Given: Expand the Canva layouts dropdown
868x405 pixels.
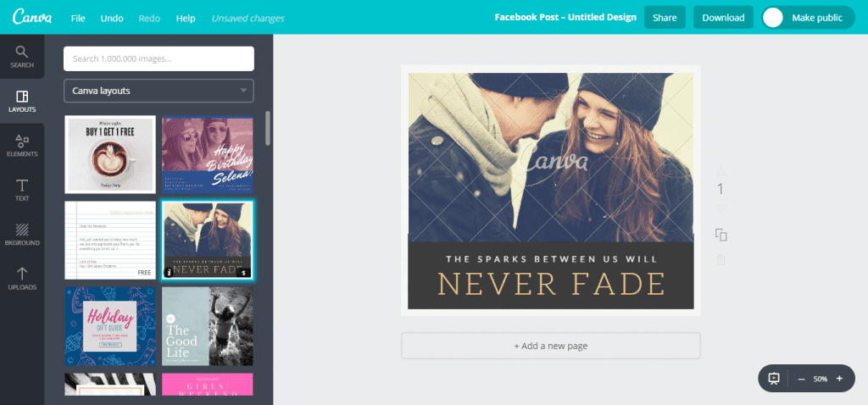Looking at the screenshot, I should point(159,91).
